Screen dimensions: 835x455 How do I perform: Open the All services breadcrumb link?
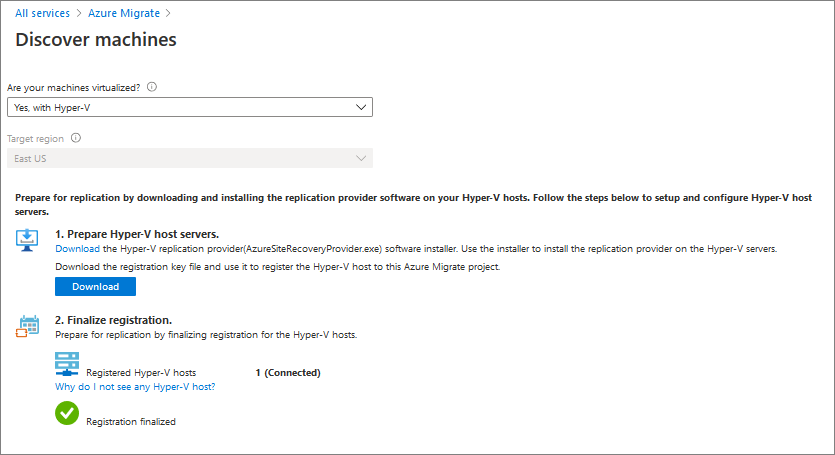click(x=42, y=13)
